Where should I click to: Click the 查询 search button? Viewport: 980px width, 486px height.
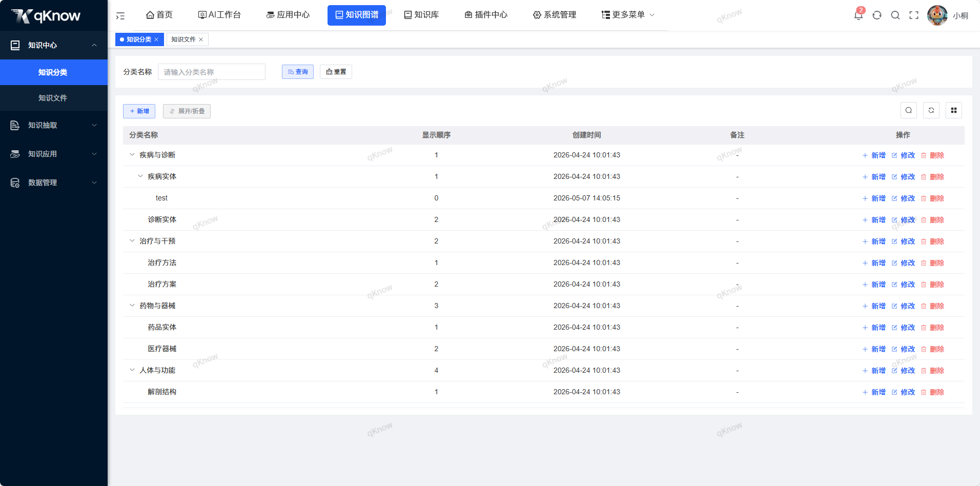pyautogui.click(x=298, y=72)
